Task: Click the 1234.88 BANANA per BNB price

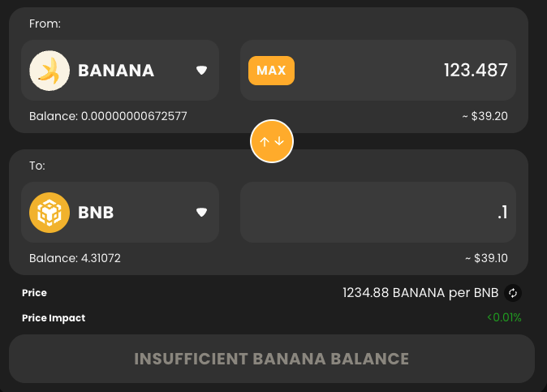Action: click(420, 293)
